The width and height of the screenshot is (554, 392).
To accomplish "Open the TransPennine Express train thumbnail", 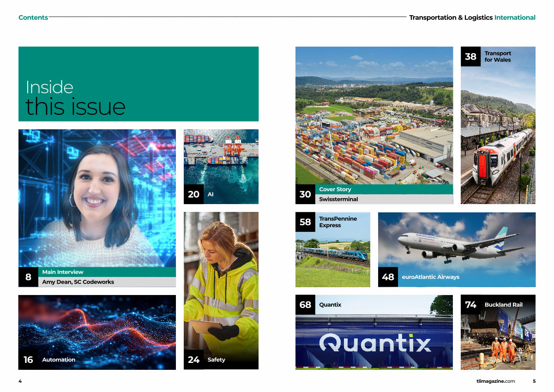I will point(333,250).
